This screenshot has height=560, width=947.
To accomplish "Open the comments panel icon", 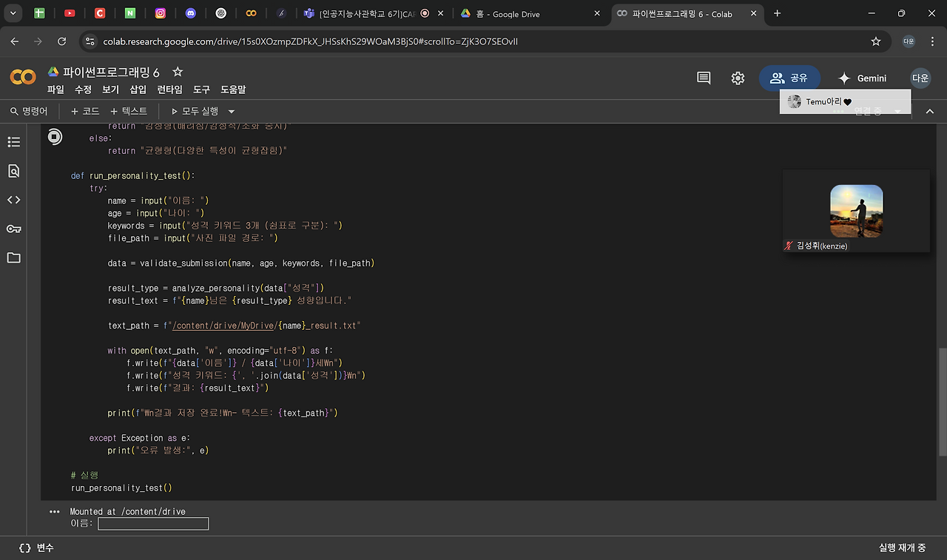I will click(704, 78).
